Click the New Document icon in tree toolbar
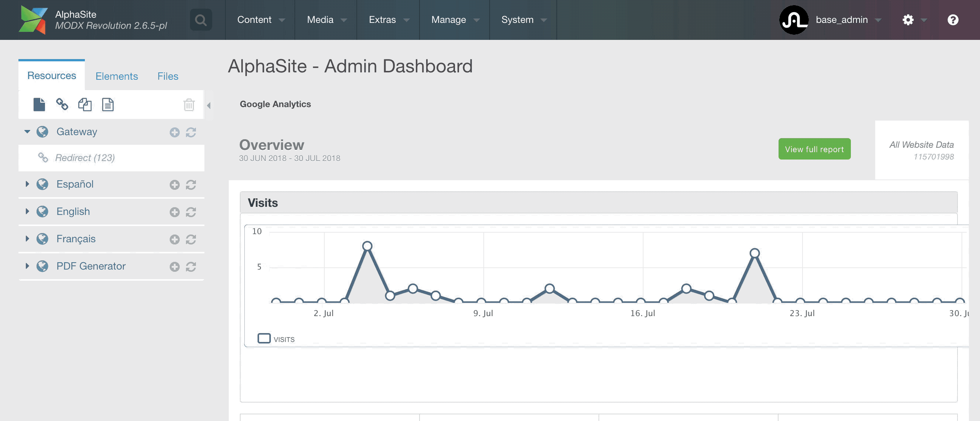The image size is (980, 421). 39,104
